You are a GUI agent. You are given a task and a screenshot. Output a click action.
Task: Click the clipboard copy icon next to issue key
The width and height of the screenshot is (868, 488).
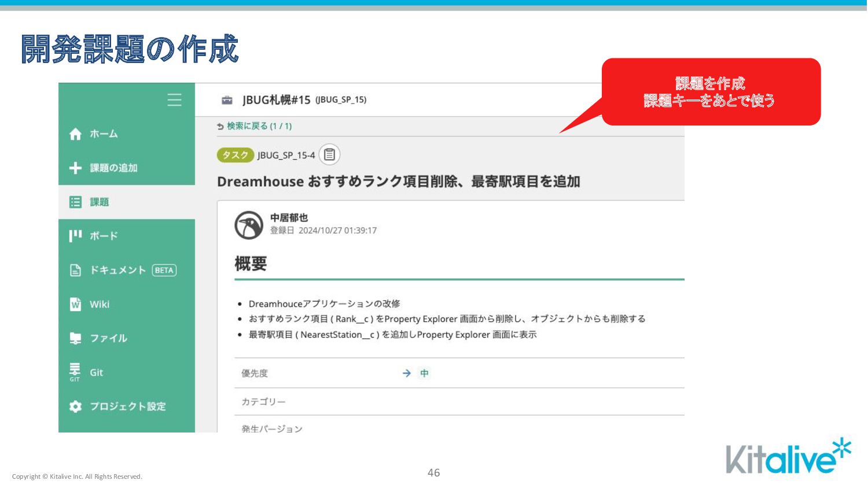pyautogui.click(x=329, y=154)
